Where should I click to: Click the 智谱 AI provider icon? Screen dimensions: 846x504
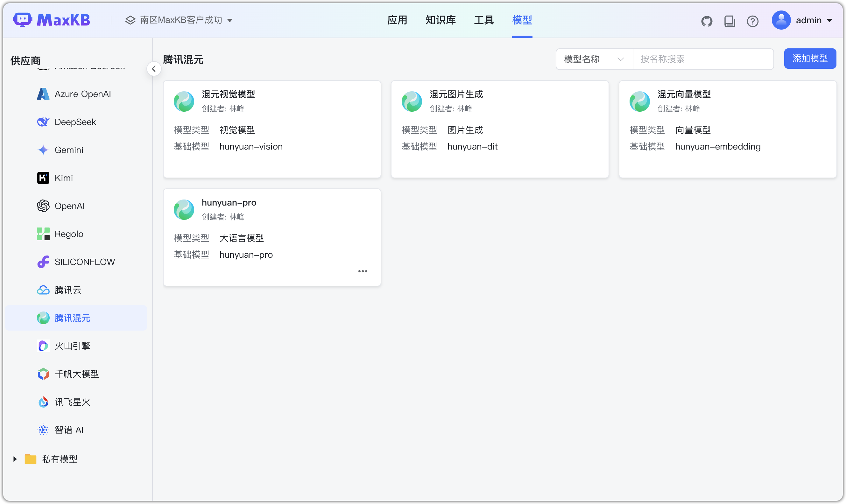(x=43, y=430)
